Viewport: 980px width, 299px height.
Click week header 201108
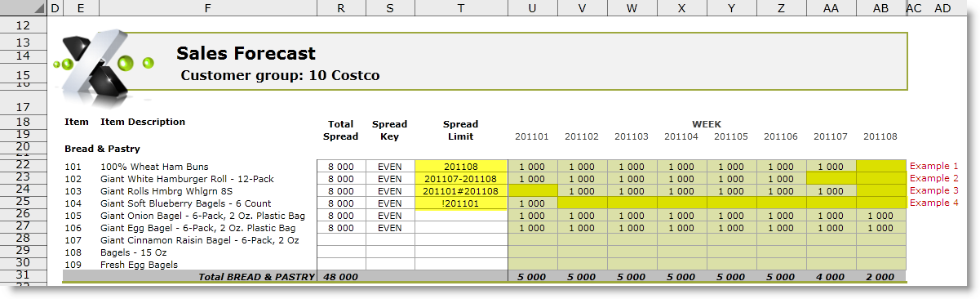pyautogui.click(x=881, y=136)
